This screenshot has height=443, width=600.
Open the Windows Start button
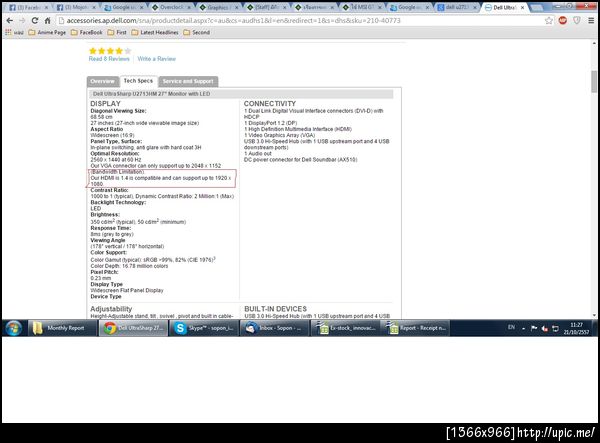(x=14, y=328)
